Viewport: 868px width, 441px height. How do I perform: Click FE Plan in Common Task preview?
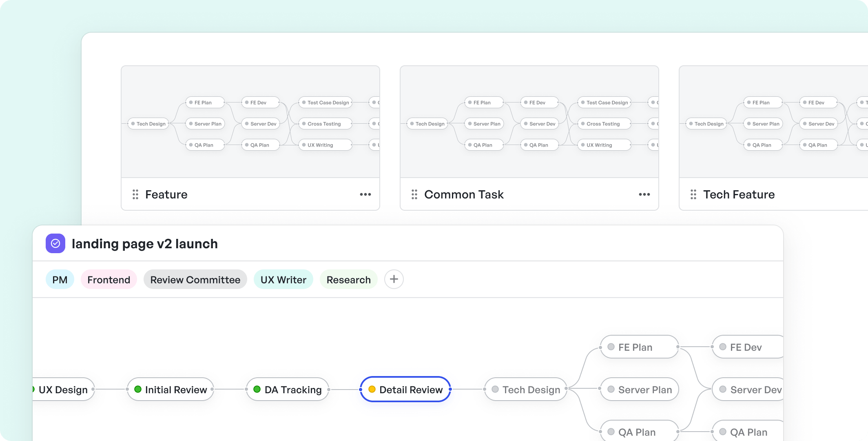coord(484,102)
